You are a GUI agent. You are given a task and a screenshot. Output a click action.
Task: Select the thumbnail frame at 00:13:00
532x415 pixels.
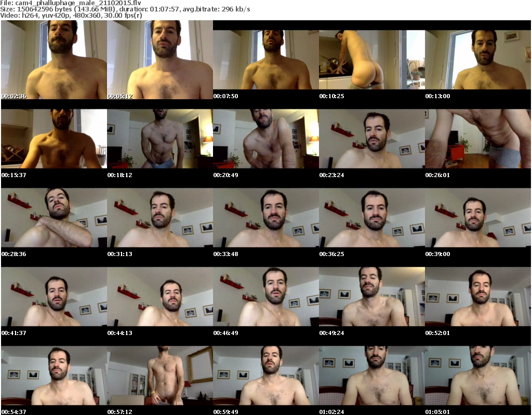point(478,60)
